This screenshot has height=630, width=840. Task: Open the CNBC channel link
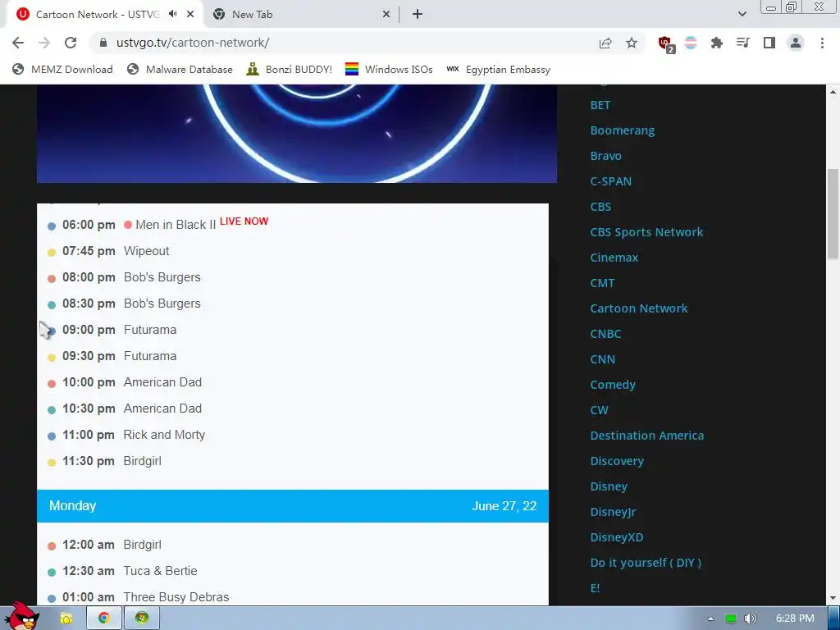pos(605,335)
